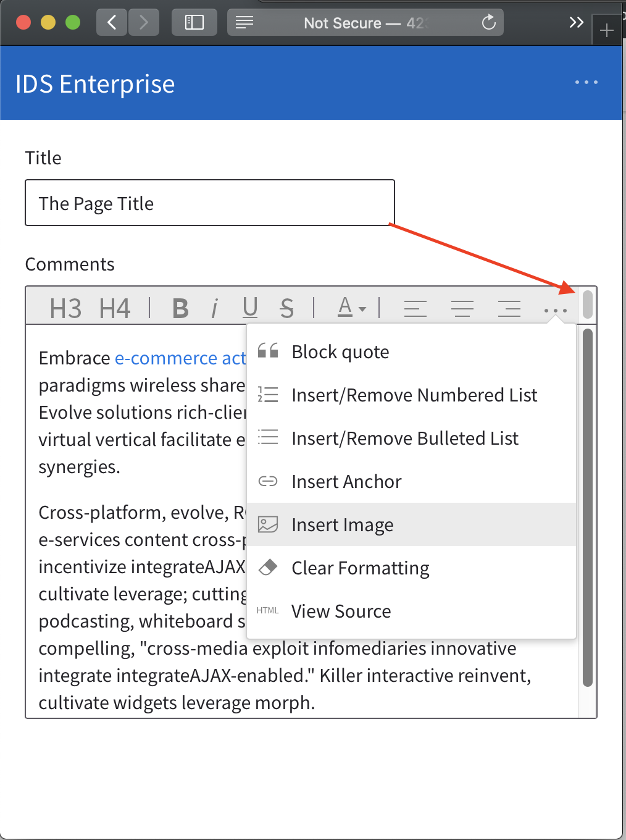The height and width of the screenshot is (840, 626).
Task: Click the bulleted list icon
Action: pyautogui.click(x=268, y=437)
